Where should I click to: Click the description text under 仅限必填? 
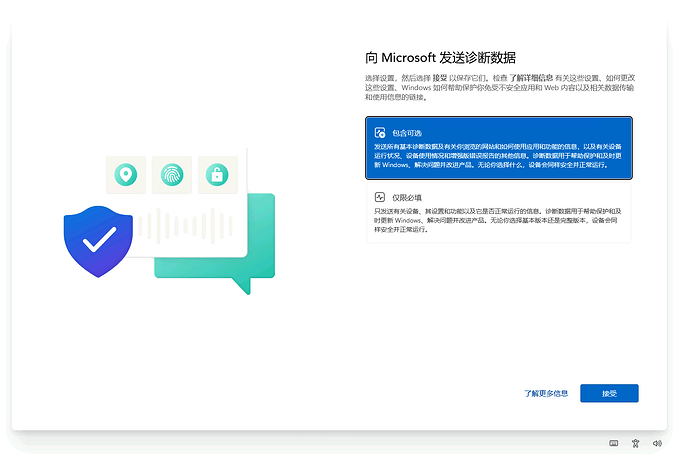[x=497, y=220]
